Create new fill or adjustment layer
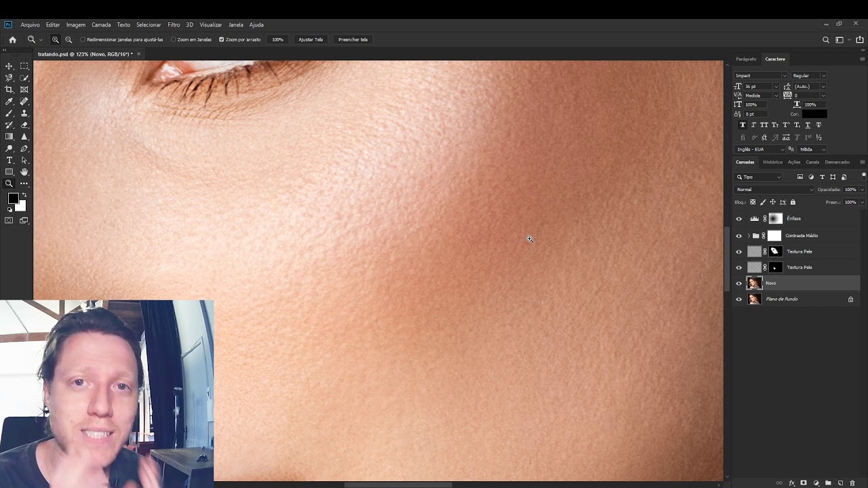 click(x=816, y=483)
